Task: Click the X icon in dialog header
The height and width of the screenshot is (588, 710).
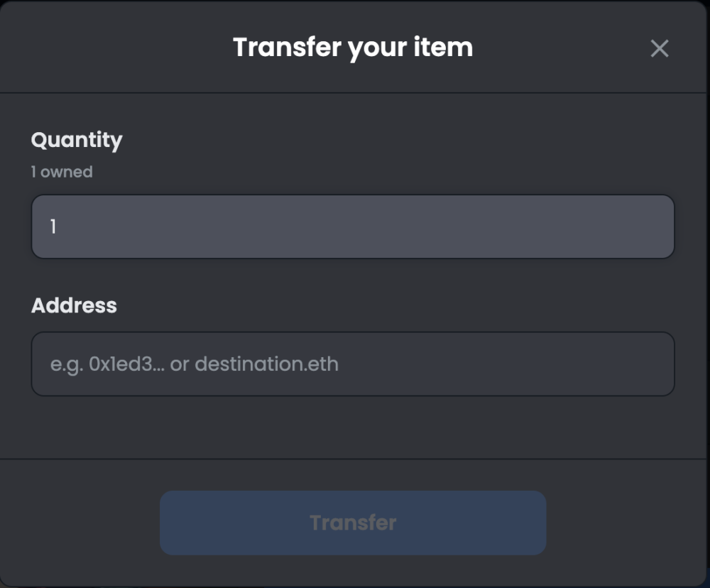Action: tap(660, 48)
